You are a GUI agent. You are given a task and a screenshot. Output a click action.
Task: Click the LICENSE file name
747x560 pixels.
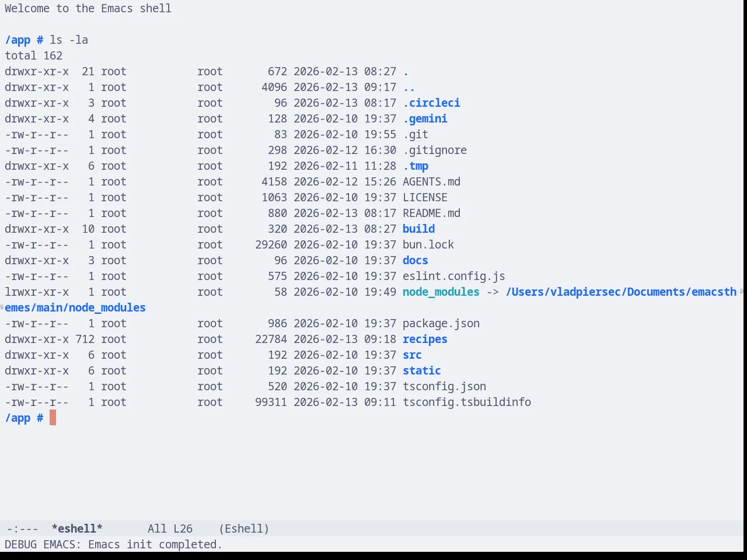(x=425, y=197)
